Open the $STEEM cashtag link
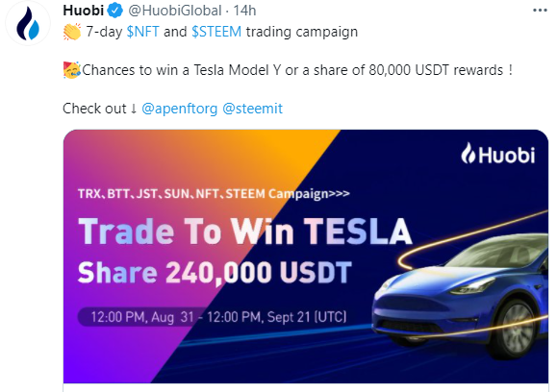This screenshot has width=557, height=392. pos(216,32)
